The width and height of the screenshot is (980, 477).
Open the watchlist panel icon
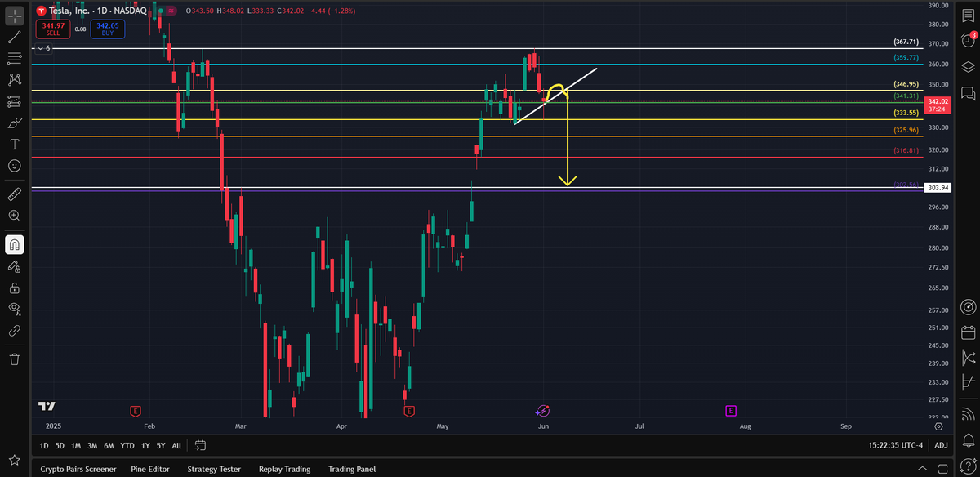click(969, 16)
